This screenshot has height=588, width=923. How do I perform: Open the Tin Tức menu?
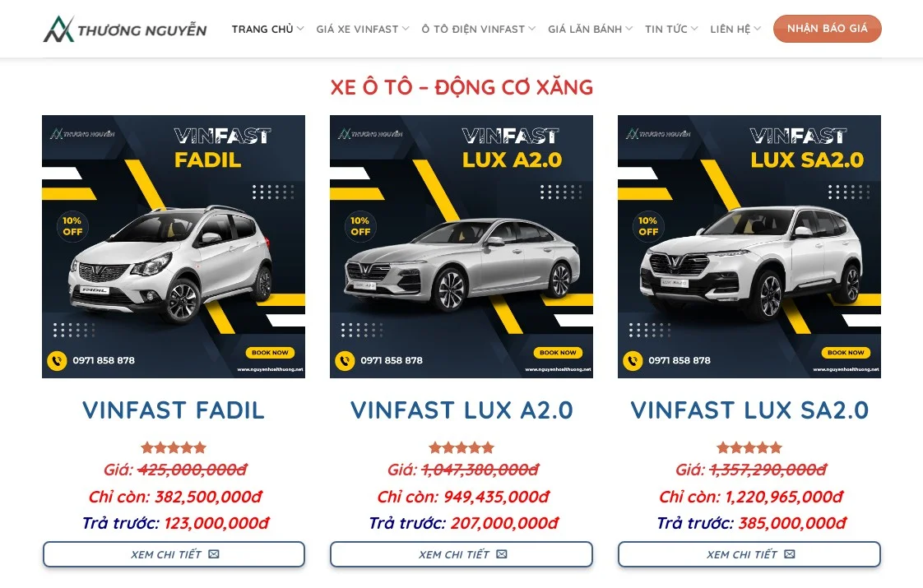pyautogui.click(x=671, y=29)
